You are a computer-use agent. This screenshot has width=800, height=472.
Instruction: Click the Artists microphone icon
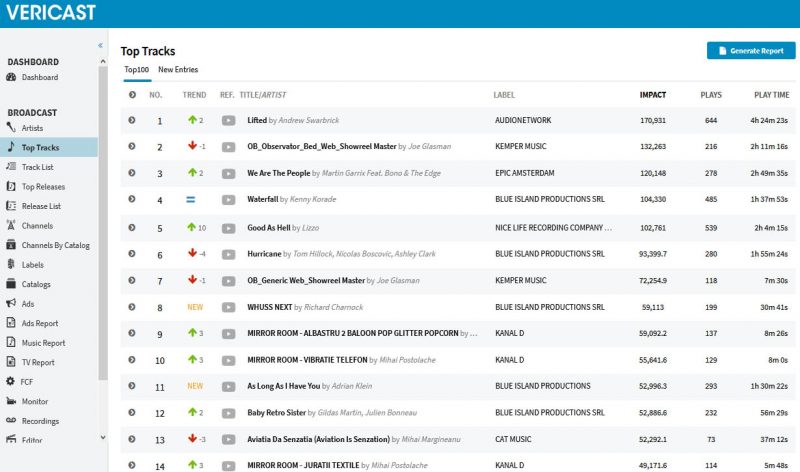click(x=11, y=128)
